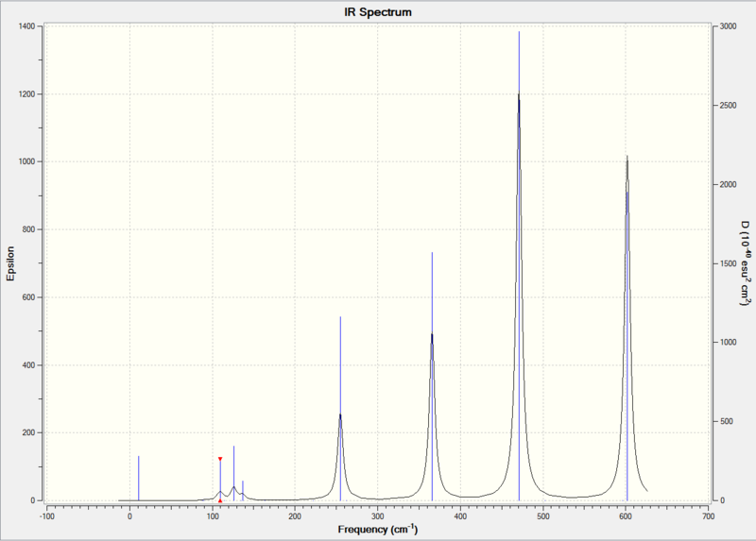Screen dimensions: 756x541
Task: Click the 400 tick on frequency axis
Action: tap(460, 516)
